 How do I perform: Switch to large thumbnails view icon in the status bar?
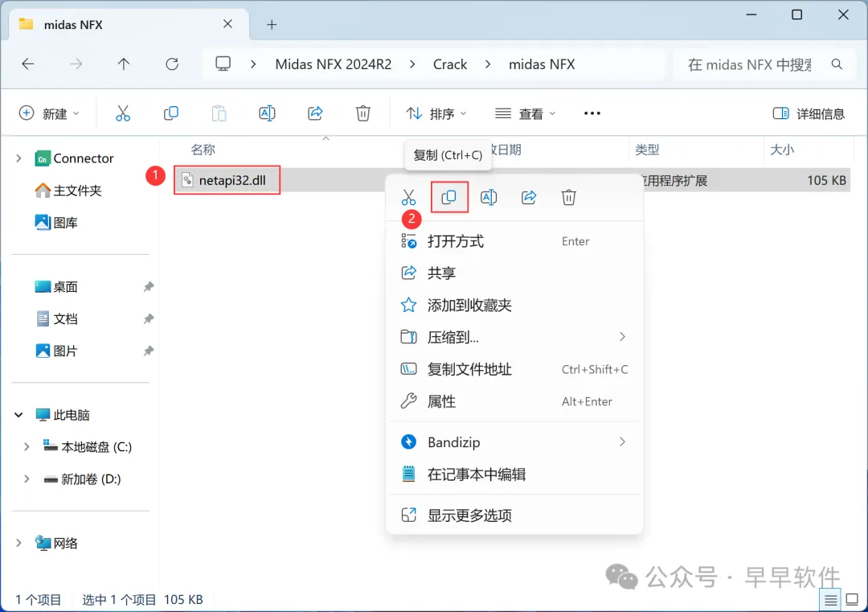[853, 600]
